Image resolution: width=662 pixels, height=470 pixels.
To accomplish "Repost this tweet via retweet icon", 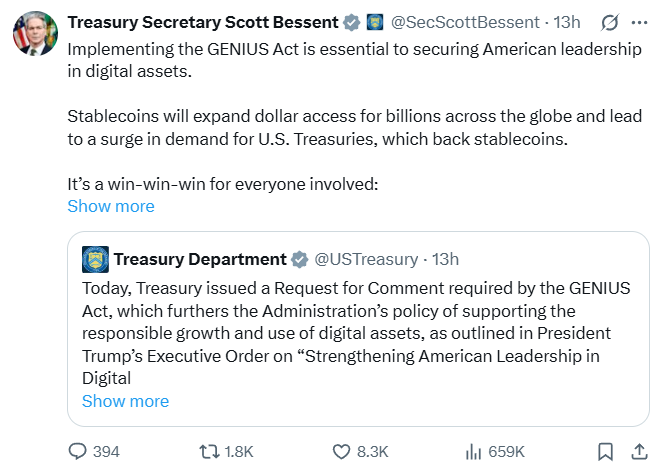I will pos(208,451).
